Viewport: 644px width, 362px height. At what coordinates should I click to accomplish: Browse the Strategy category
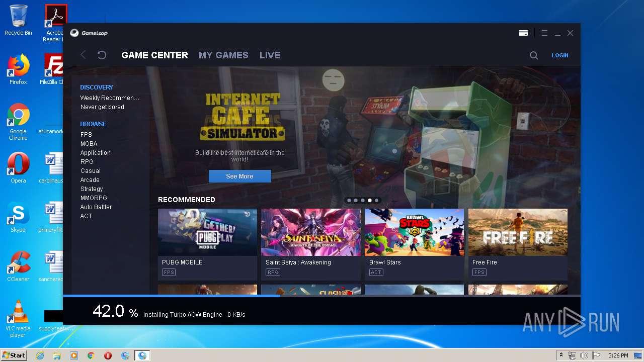pyautogui.click(x=92, y=189)
